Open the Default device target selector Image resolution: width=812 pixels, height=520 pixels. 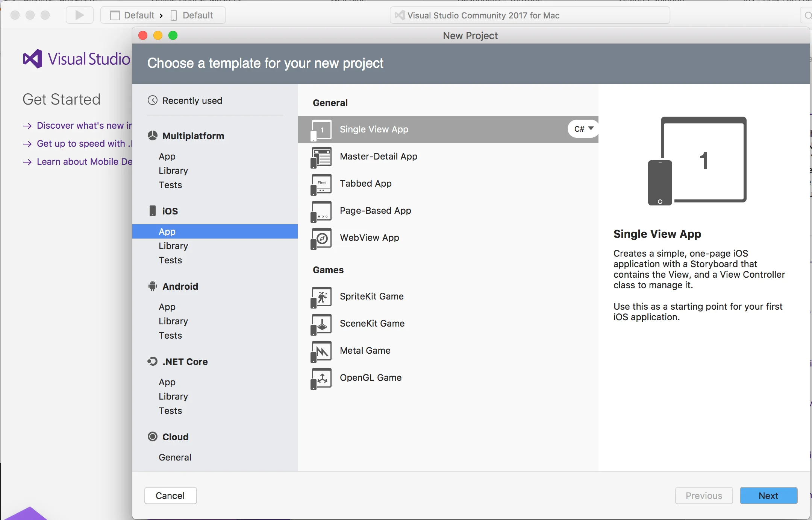192,15
